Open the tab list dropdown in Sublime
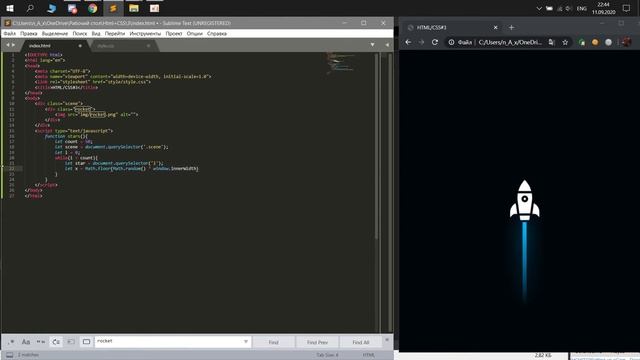Image resolution: width=640 pixels, height=360 pixels. tap(372, 45)
